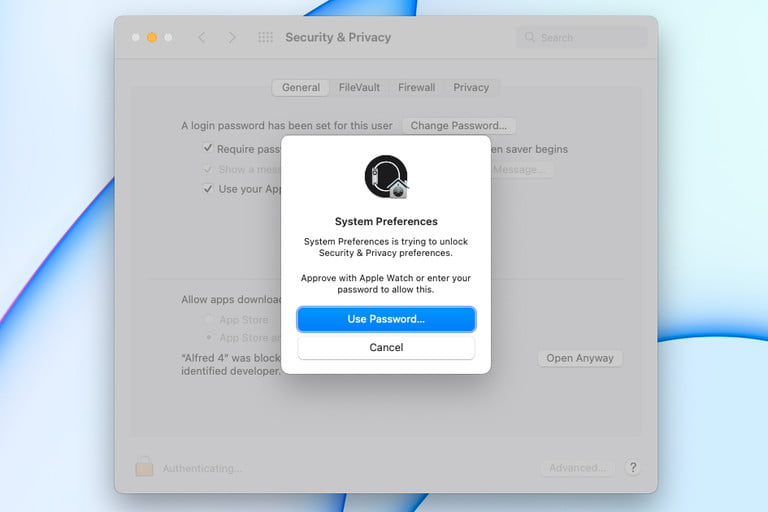Open the Privacy tab
Image resolution: width=768 pixels, height=512 pixels.
pyautogui.click(x=471, y=87)
